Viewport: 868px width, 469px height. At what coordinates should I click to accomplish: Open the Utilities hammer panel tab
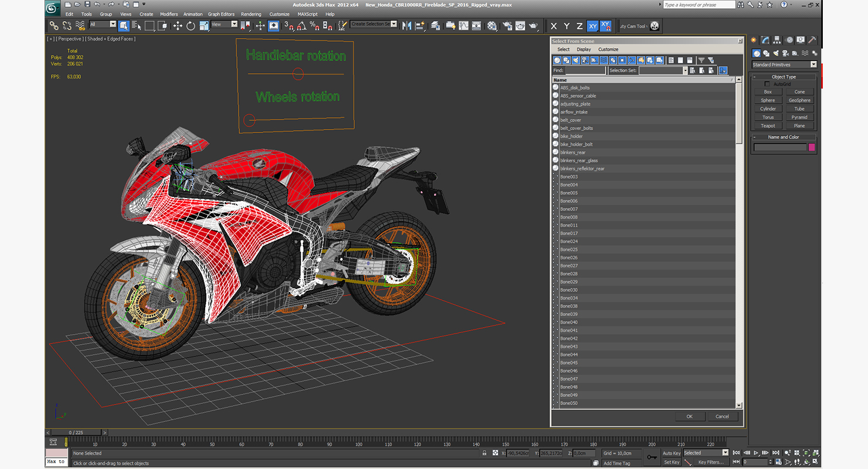click(812, 40)
